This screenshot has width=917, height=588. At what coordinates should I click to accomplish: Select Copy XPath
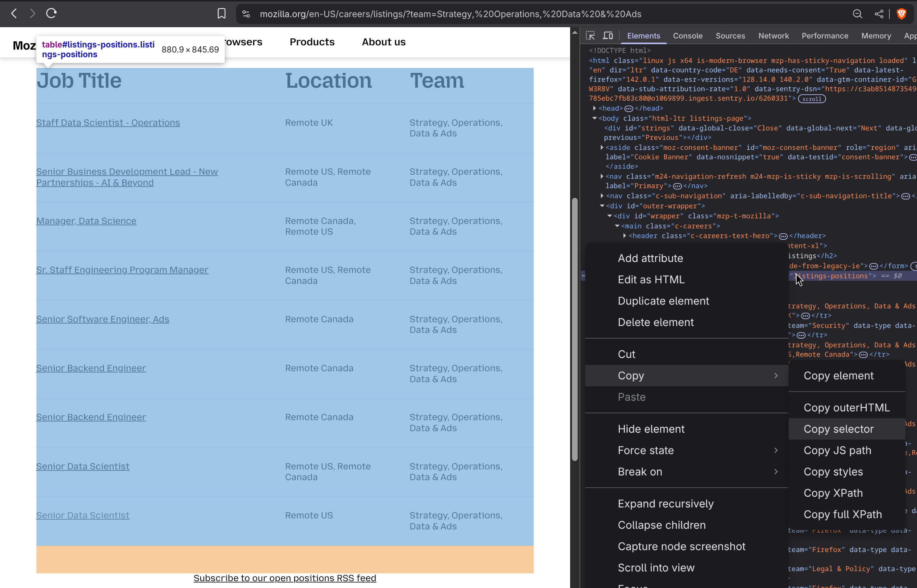pyautogui.click(x=847, y=494)
